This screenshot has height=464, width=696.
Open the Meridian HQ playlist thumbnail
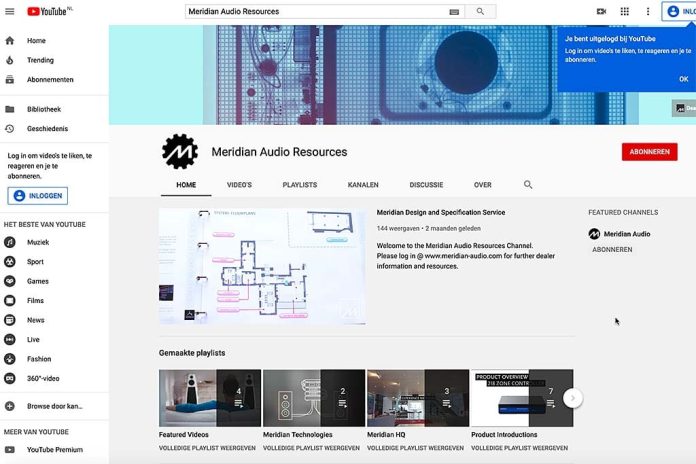pyautogui.click(x=418, y=398)
